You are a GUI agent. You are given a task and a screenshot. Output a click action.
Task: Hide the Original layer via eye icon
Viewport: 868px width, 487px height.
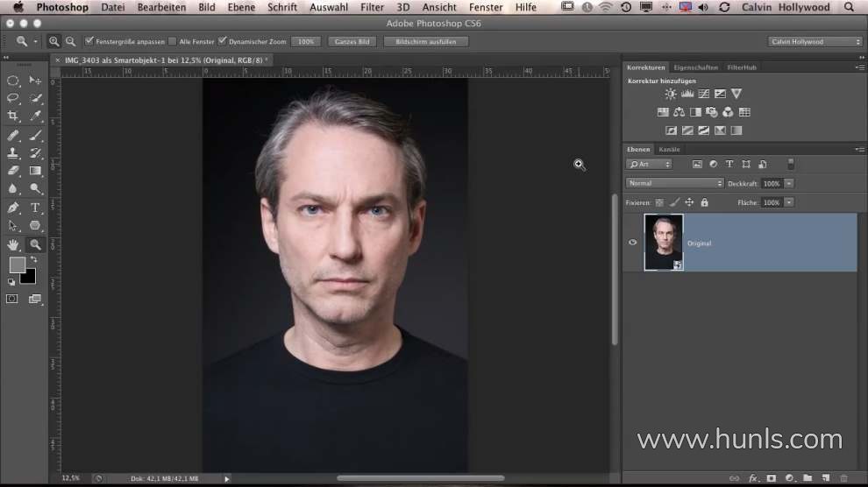pyautogui.click(x=633, y=242)
